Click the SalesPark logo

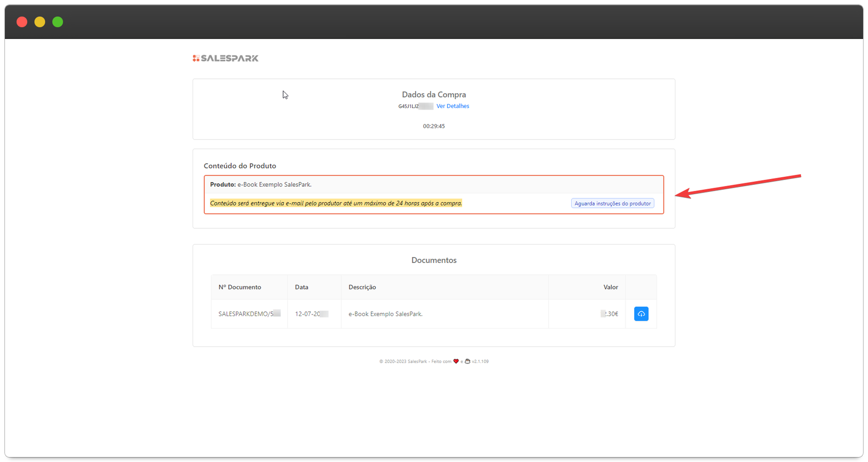click(226, 58)
